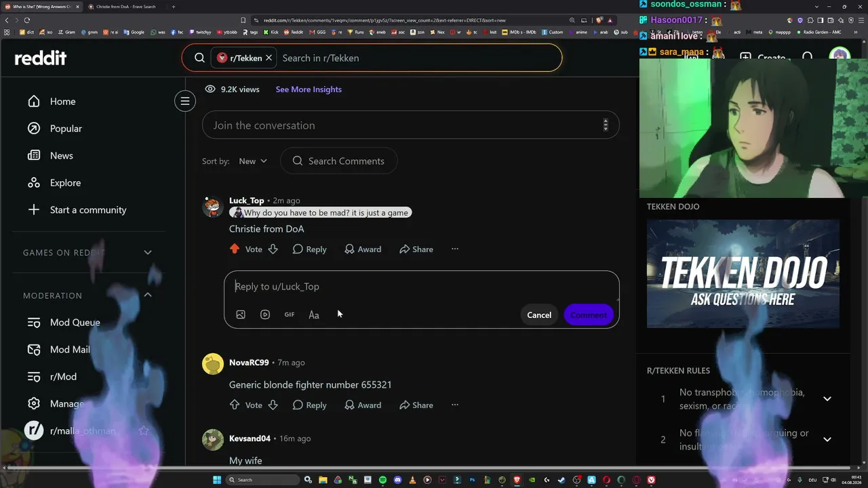Screen dimensions: 868x488
Task: Click the Reply to u/Luck_Top text box
Action: 421,287
